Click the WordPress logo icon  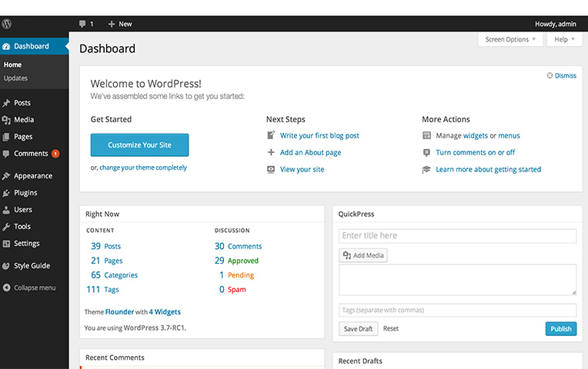point(7,24)
